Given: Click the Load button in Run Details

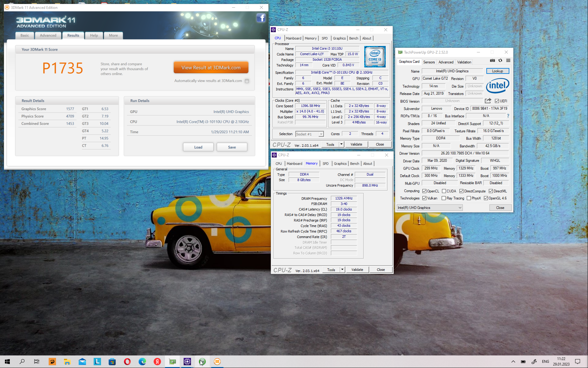Looking at the screenshot, I should pyautogui.click(x=198, y=147).
